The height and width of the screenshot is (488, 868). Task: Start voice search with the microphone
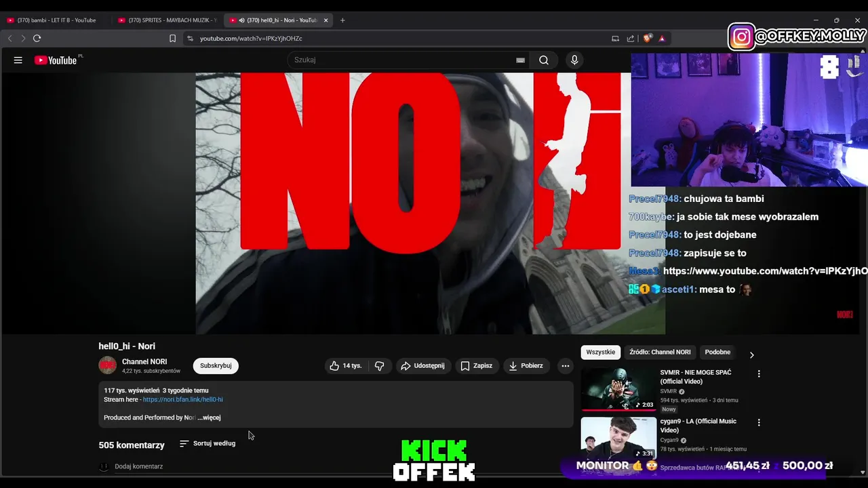(x=574, y=60)
